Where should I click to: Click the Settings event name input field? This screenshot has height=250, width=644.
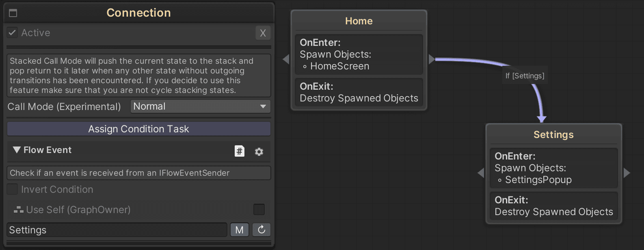coord(117,230)
